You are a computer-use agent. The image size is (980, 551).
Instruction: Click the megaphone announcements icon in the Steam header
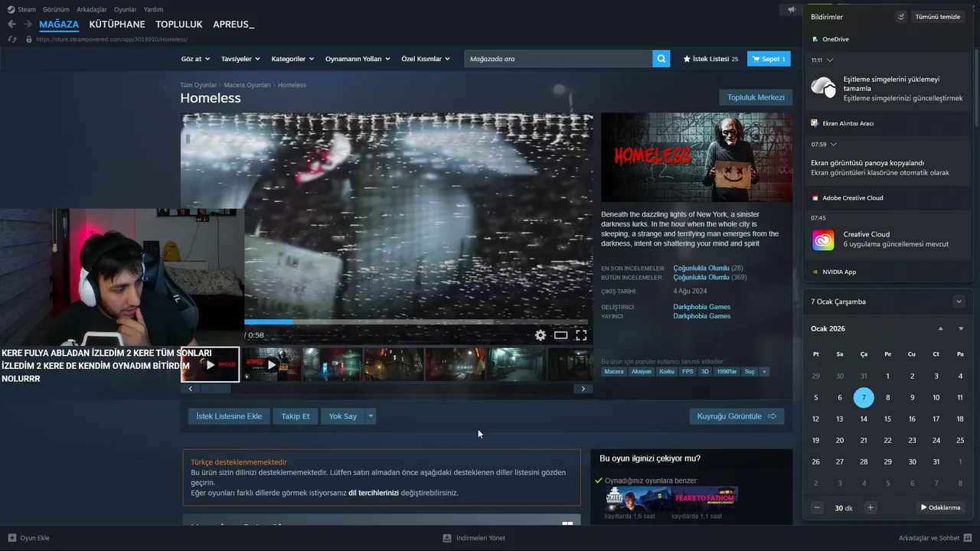click(792, 9)
